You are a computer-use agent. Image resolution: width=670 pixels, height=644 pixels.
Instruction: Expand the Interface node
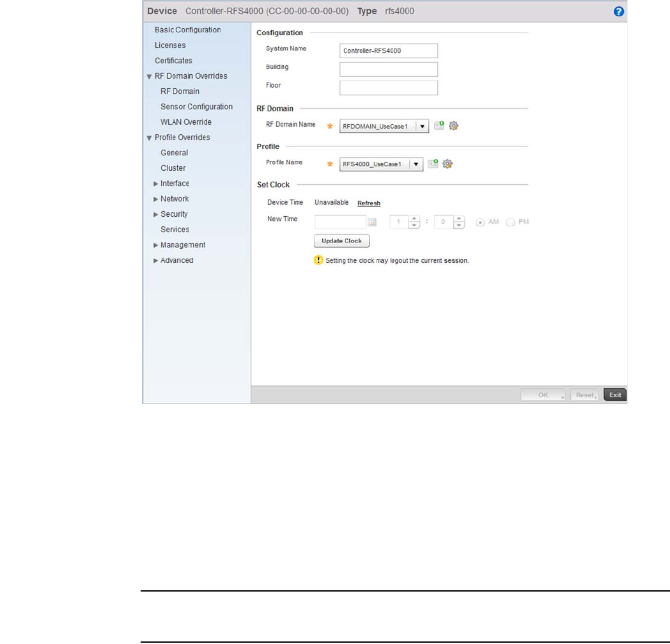point(155,184)
